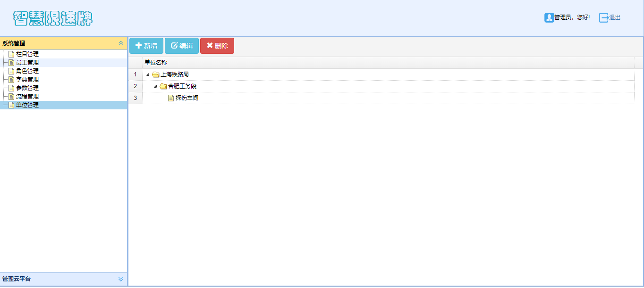Select 参数管理 in the sidebar
Screen dimensions: 644x288
click(x=27, y=88)
